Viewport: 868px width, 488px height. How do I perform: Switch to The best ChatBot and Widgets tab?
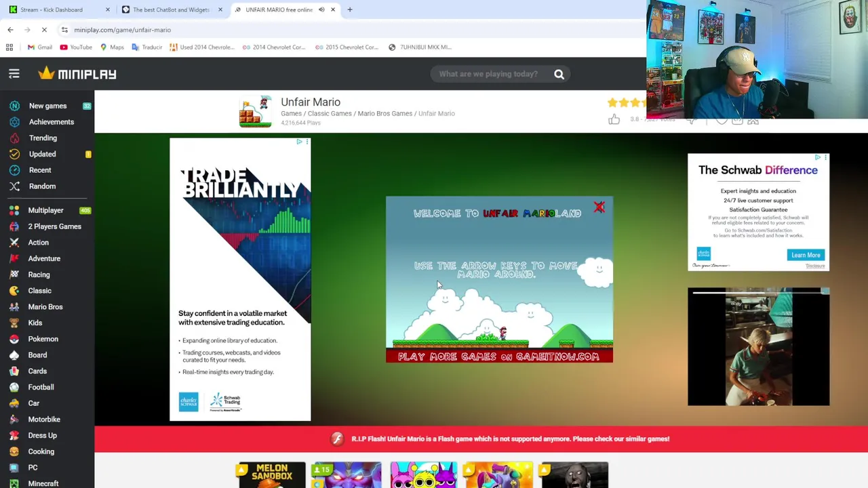coord(171,9)
